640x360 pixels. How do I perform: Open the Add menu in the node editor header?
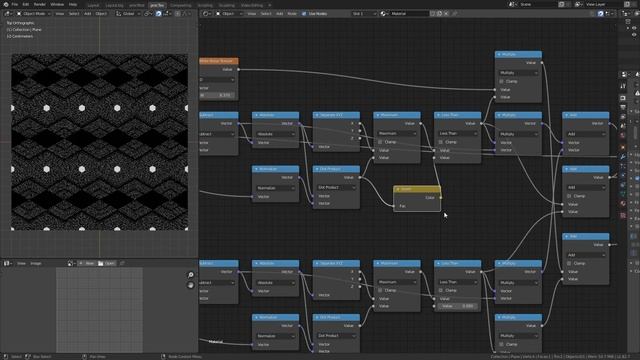click(x=279, y=13)
